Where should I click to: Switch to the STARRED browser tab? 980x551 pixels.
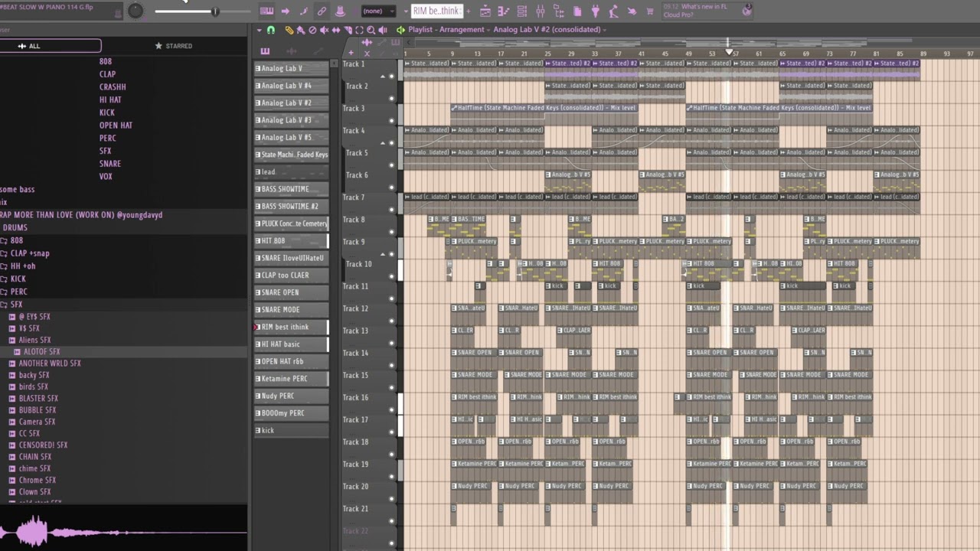174,46
